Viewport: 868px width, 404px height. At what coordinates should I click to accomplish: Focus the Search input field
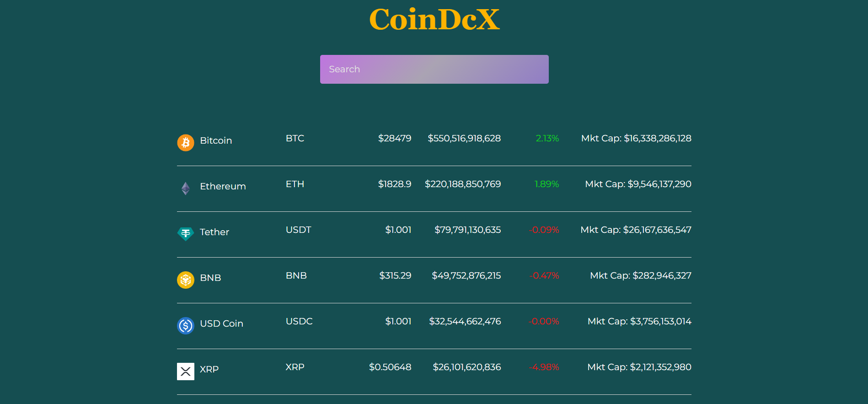[x=434, y=69]
